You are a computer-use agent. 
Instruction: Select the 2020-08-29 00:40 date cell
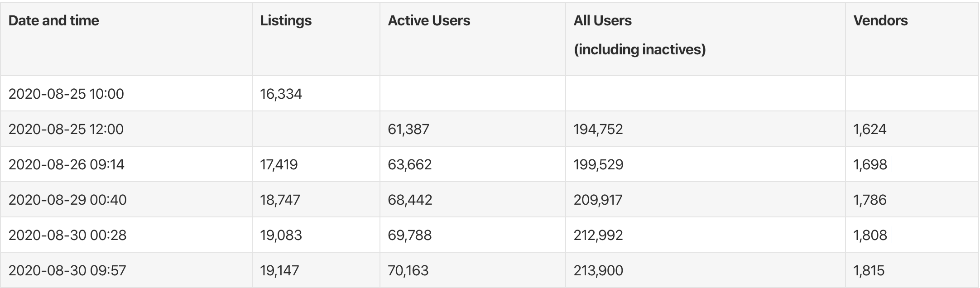tap(67, 200)
